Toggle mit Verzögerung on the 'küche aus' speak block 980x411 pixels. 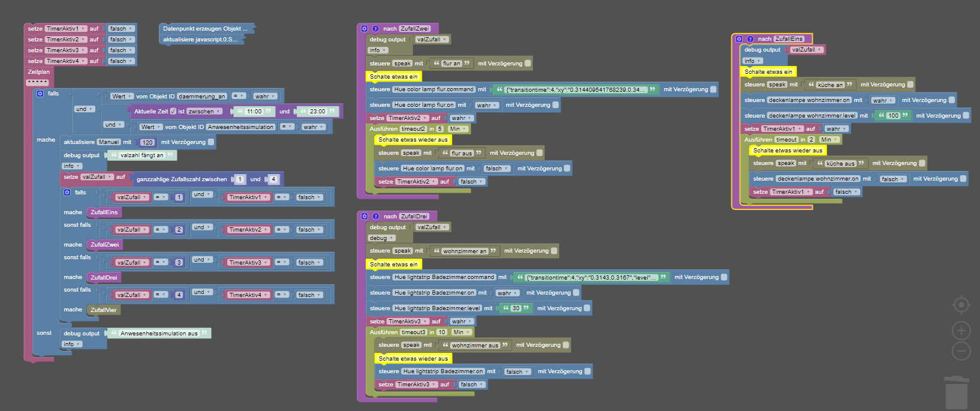(x=922, y=163)
